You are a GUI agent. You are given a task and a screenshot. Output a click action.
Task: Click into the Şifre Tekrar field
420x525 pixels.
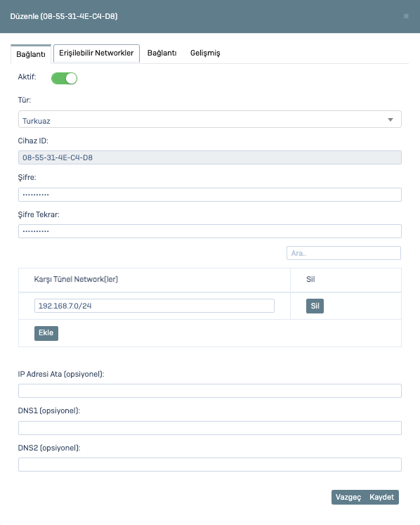(210, 231)
